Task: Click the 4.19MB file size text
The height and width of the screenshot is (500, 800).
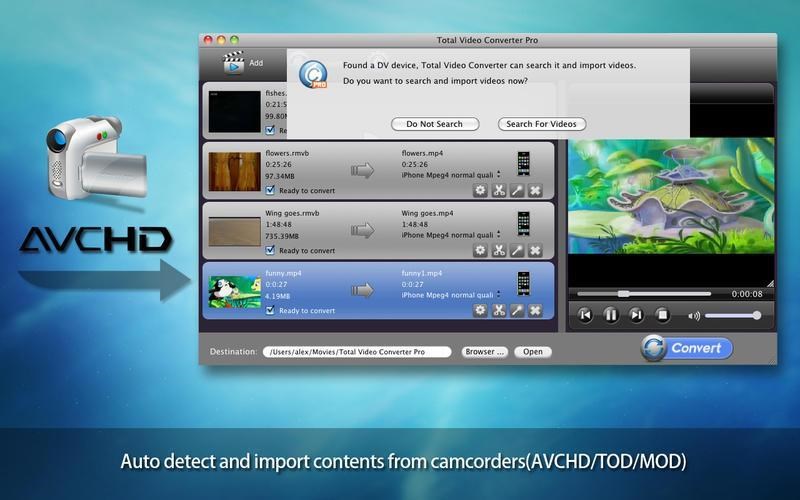Action: click(278, 296)
